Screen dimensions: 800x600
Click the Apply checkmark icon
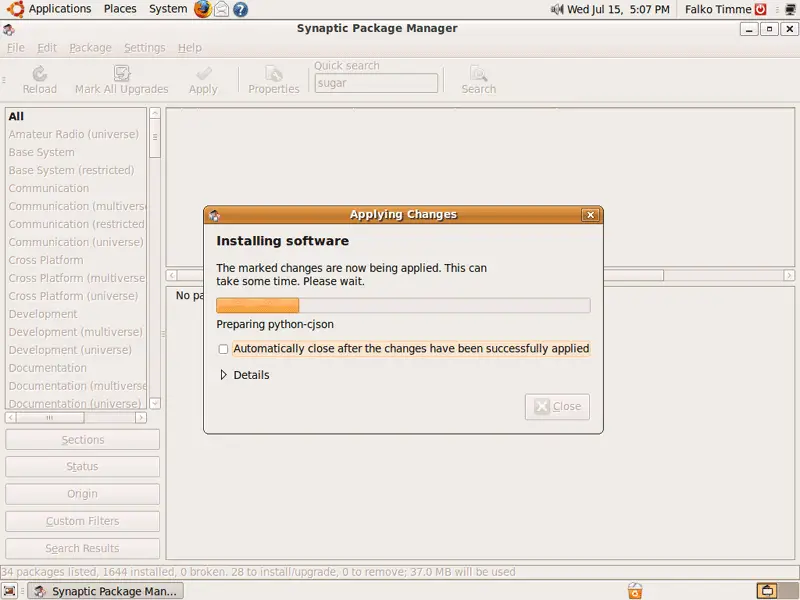pos(203,74)
